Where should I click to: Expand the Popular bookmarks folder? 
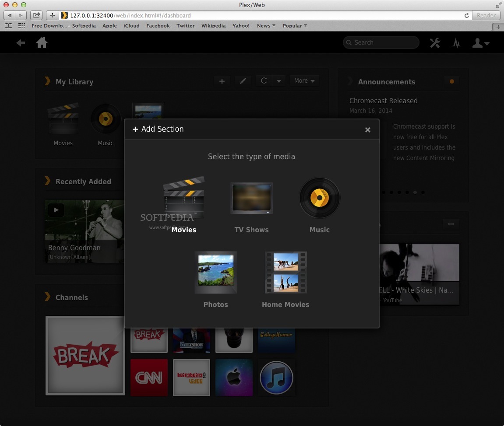tap(295, 26)
